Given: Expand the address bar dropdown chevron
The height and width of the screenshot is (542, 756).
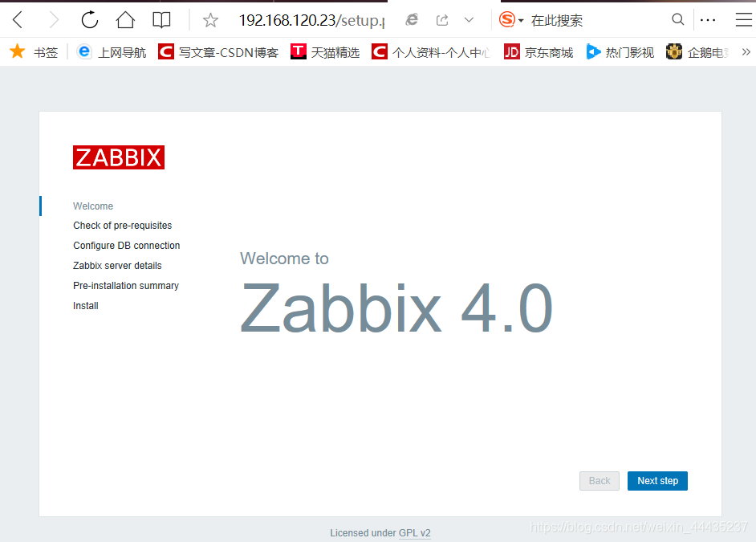Looking at the screenshot, I should tap(469, 20).
